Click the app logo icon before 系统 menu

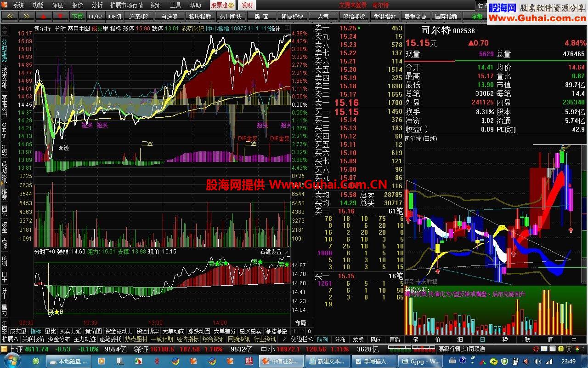tap(5, 5)
